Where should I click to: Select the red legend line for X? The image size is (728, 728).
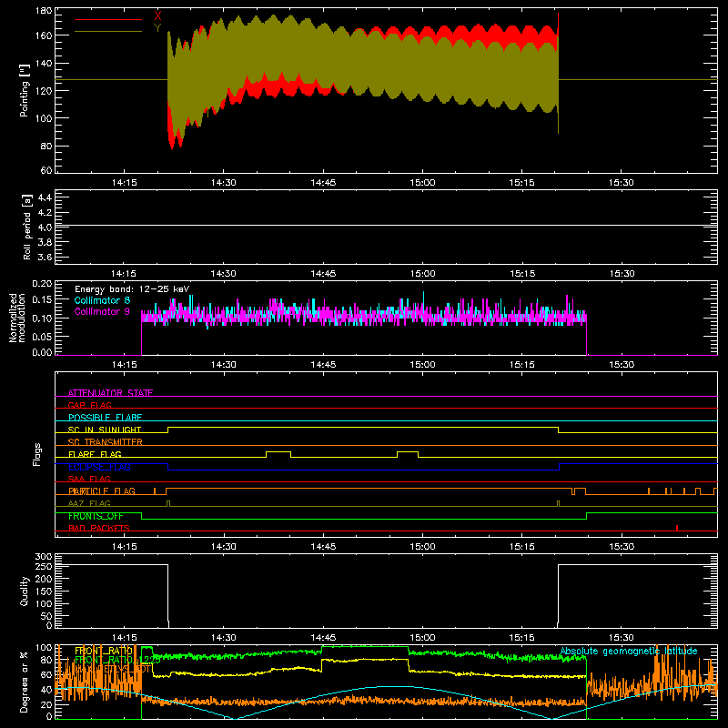tap(108, 19)
